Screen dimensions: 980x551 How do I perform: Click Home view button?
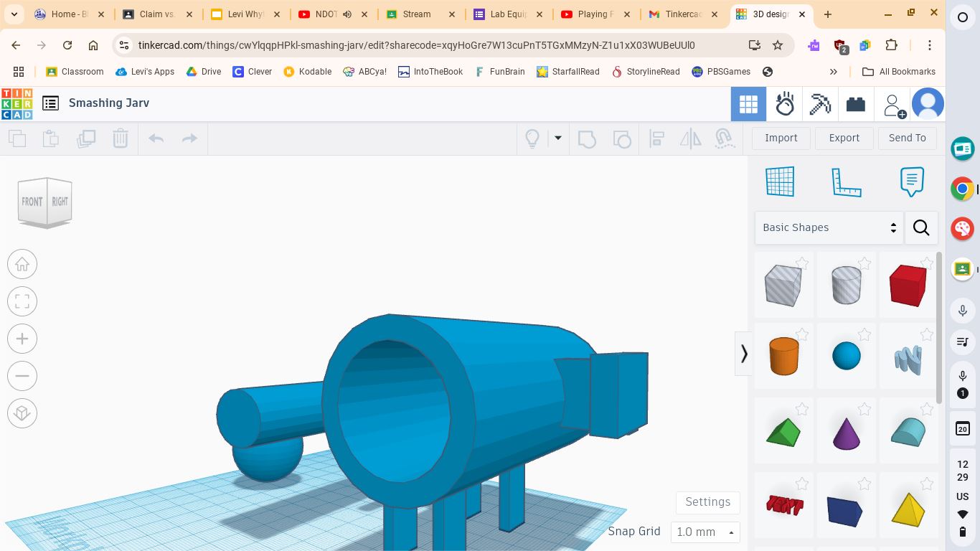(x=22, y=265)
